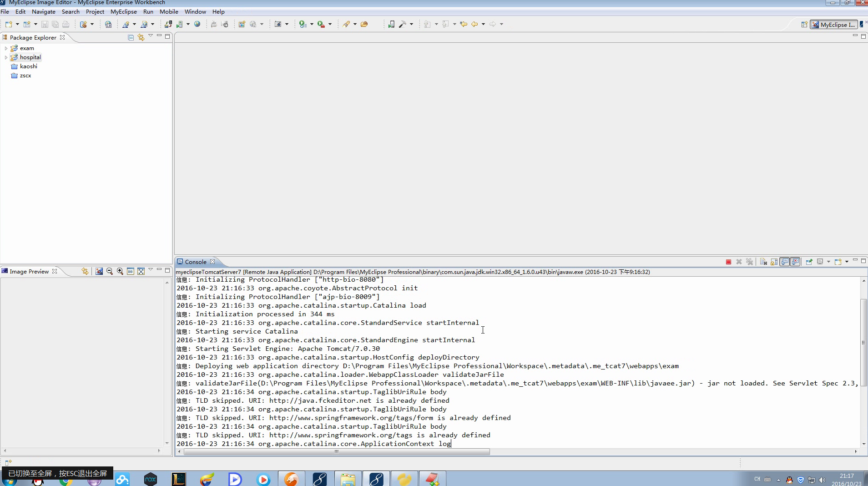The image size is (868, 486).
Task: Open the Open Perspective icon
Action: coord(804,25)
